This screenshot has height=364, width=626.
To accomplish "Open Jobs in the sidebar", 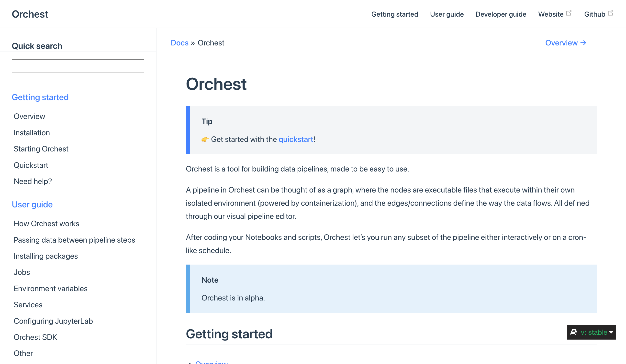I will tap(22, 272).
